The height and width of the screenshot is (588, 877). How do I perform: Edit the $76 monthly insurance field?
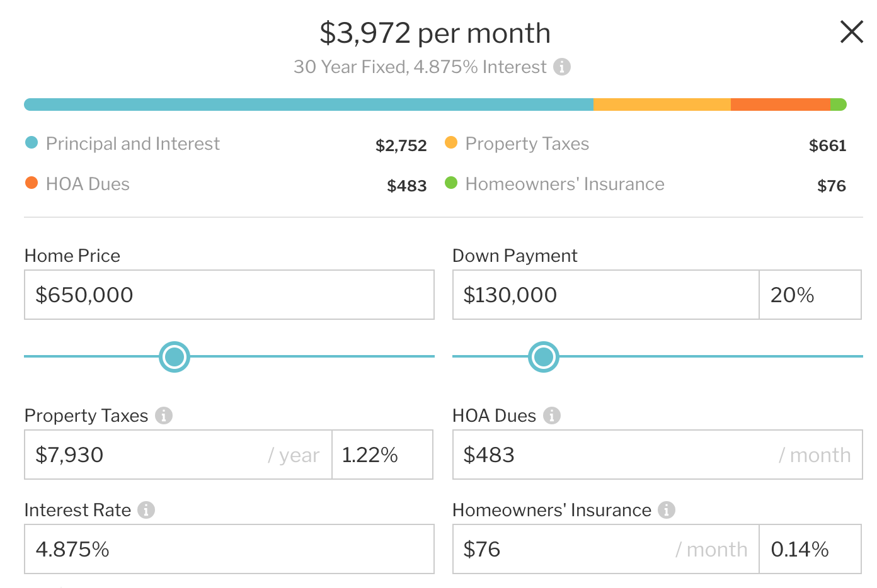click(606, 549)
